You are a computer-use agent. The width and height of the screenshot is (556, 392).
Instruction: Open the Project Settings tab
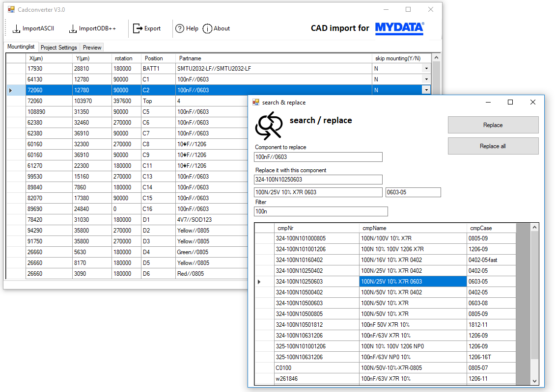pos(59,48)
